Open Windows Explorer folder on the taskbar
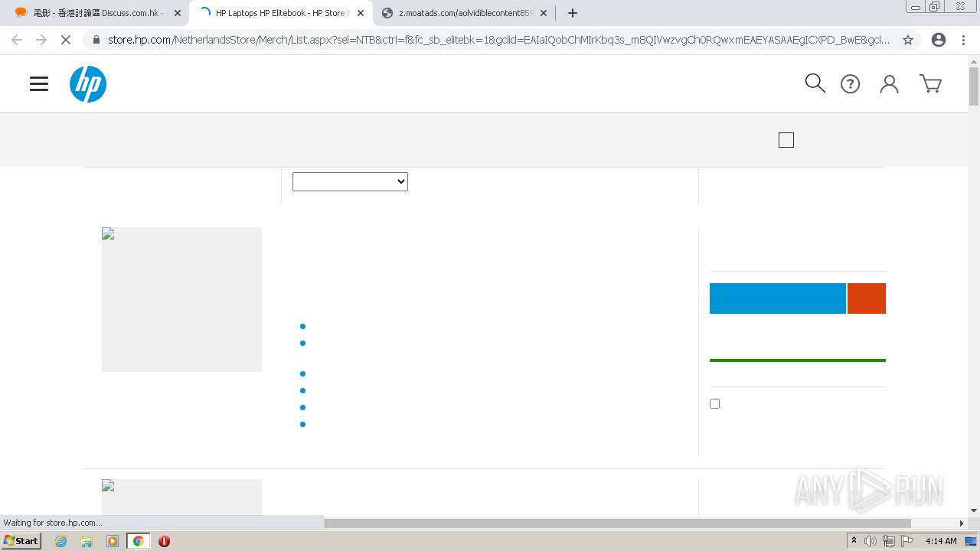Image resolution: width=980 pixels, height=551 pixels. point(87,541)
